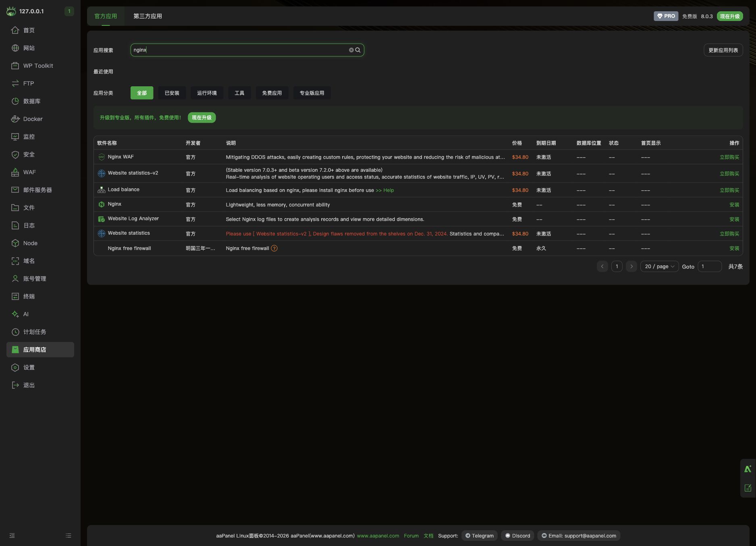
Task: Open the 日志 logs section
Action: [40, 225]
